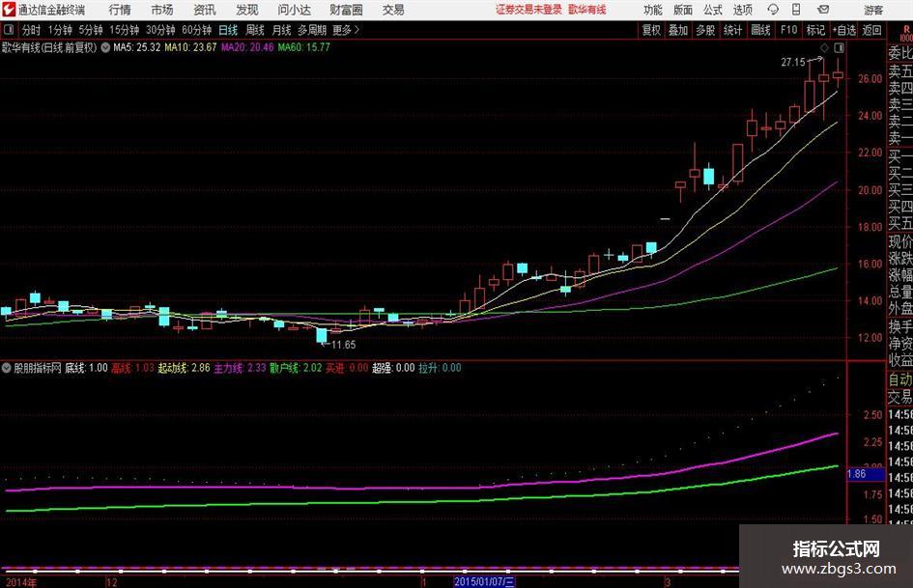This screenshot has width=913, height=588.
Task: Click the F10 company info button
Action: pyautogui.click(x=789, y=30)
